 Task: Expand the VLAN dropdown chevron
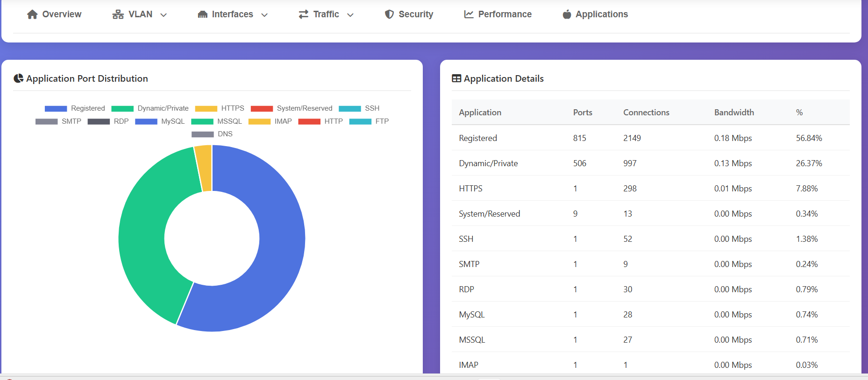[x=164, y=15]
